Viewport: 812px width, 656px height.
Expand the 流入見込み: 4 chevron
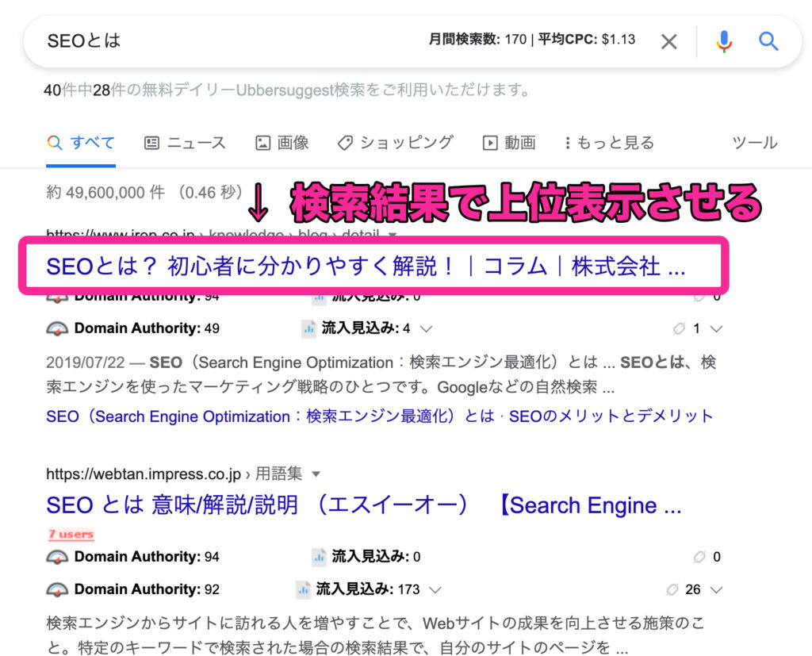[426, 328]
